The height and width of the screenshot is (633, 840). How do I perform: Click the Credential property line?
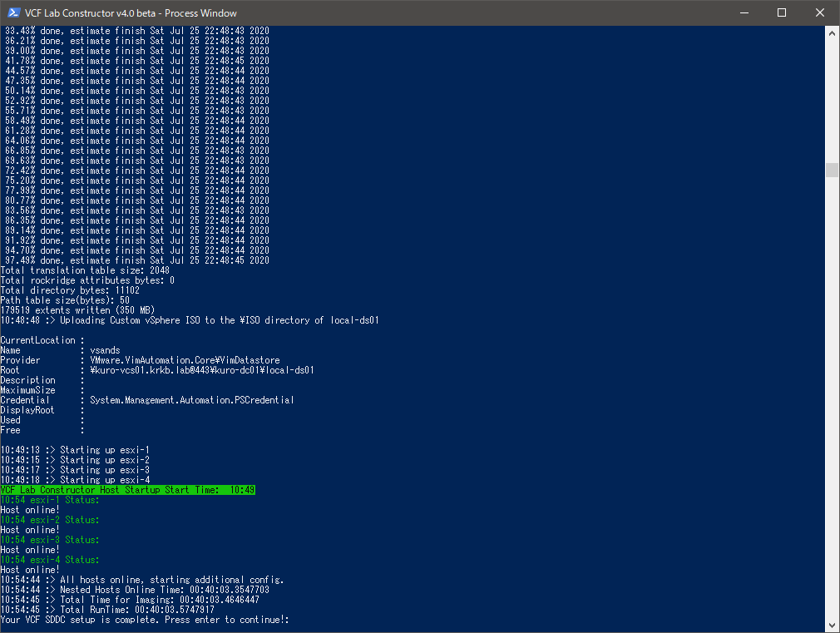[147, 400]
